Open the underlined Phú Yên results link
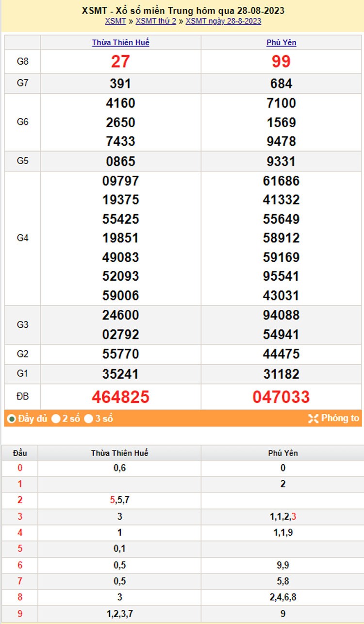The image size is (364, 624). 281,42
